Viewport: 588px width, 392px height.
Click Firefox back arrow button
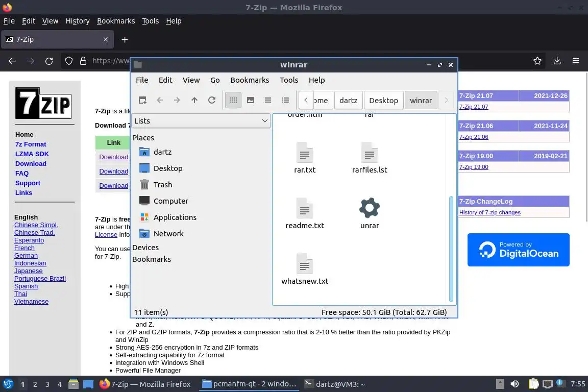click(x=12, y=61)
